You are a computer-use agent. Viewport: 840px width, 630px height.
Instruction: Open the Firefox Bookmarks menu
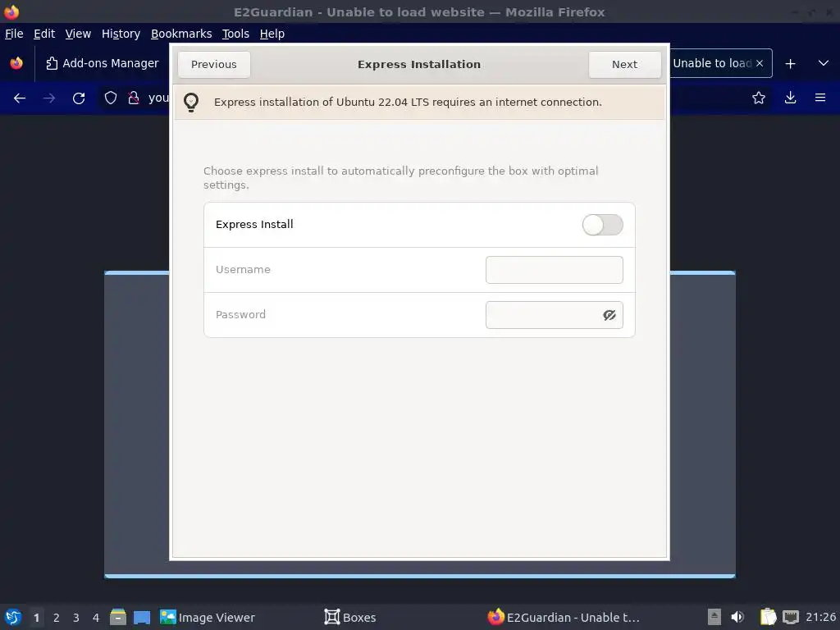(x=181, y=34)
